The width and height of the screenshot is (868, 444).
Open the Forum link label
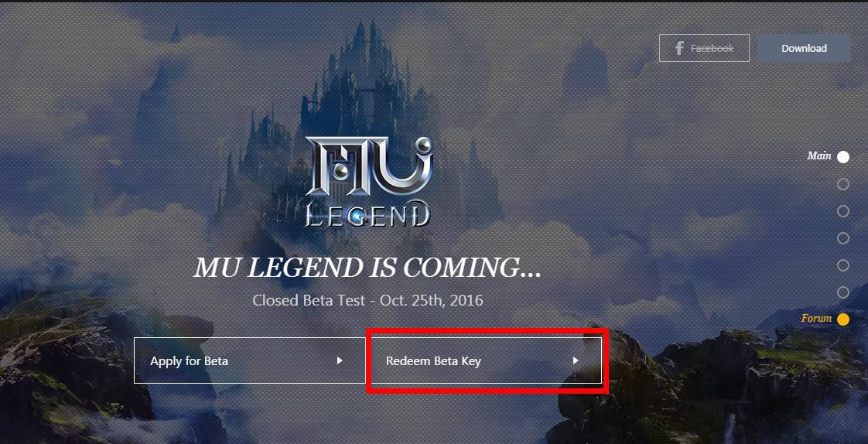816,319
